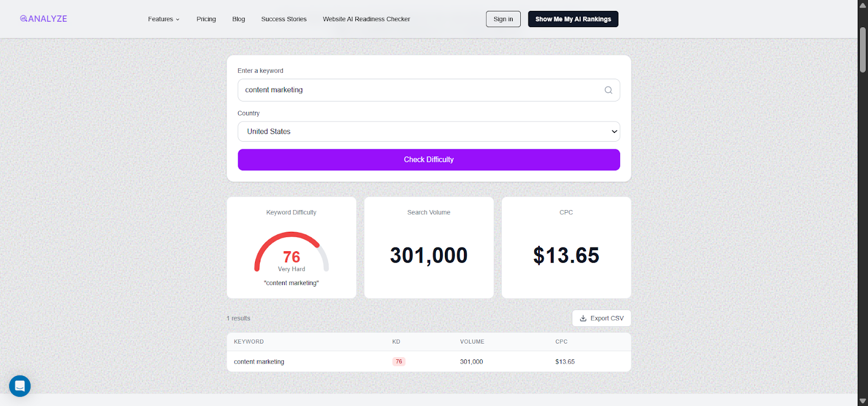The image size is (868, 406).
Task: Click the Analyze logo
Action: tap(43, 18)
